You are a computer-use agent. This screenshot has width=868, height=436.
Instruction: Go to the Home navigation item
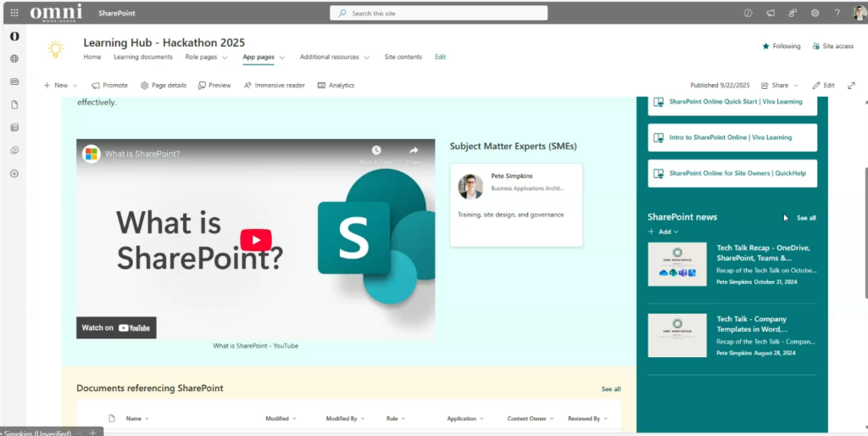(x=92, y=57)
